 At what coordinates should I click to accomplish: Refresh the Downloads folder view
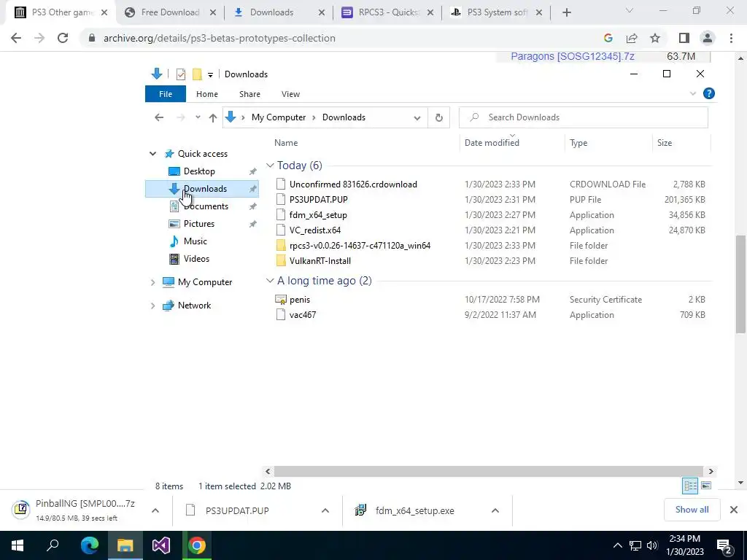[438, 117]
